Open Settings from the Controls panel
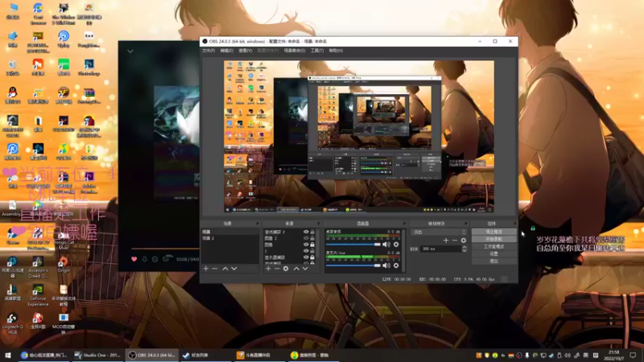The height and width of the screenshot is (362, 644). (493, 254)
